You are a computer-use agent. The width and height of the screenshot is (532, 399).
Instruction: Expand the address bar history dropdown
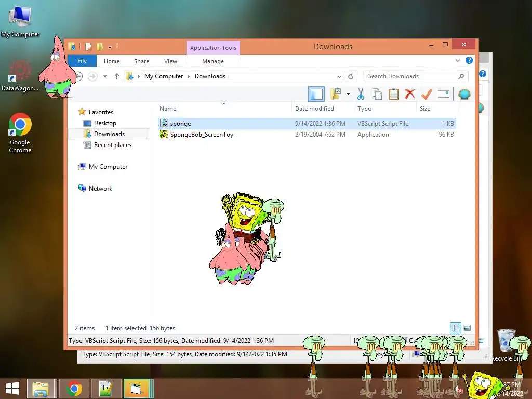pos(339,77)
